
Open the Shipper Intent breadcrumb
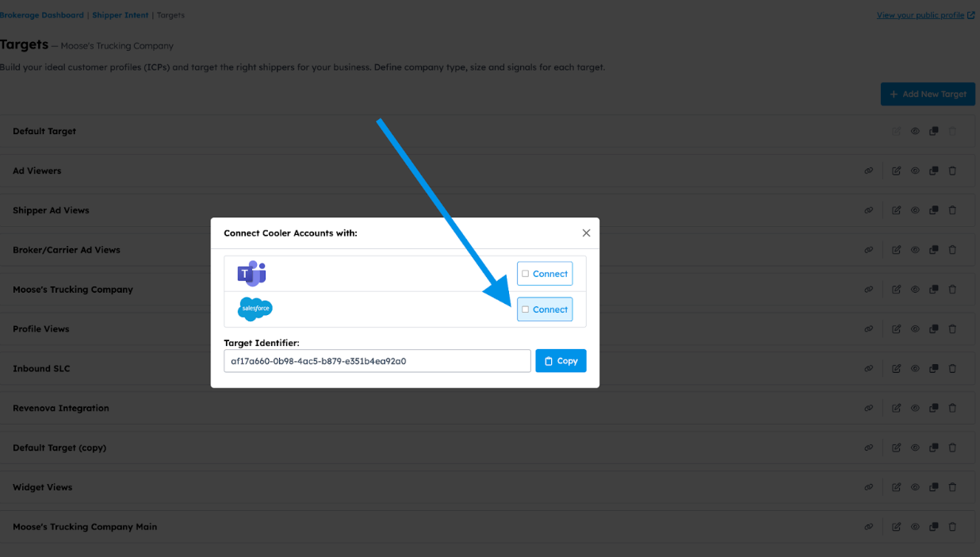(120, 15)
